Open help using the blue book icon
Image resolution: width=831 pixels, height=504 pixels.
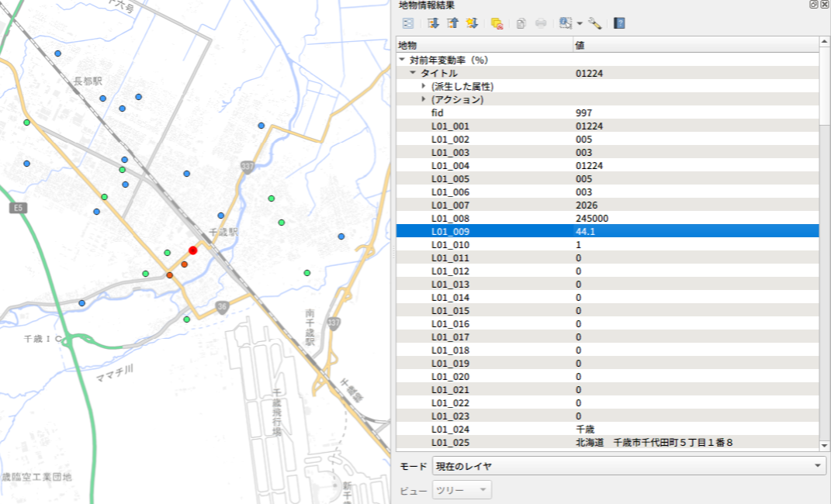(619, 23)
